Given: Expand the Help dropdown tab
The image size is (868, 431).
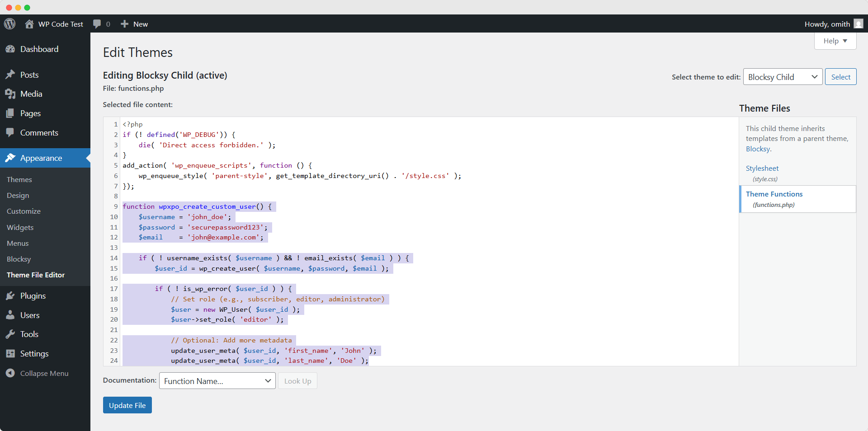Looking at the screenshot, I should pyautogui.click(x=835, y=41).
